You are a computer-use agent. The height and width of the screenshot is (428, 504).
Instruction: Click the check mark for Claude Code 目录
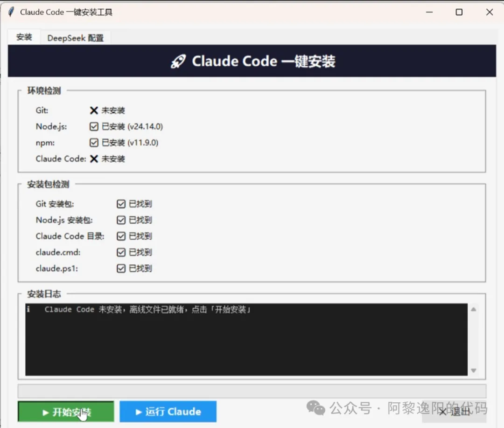(121, 236)
